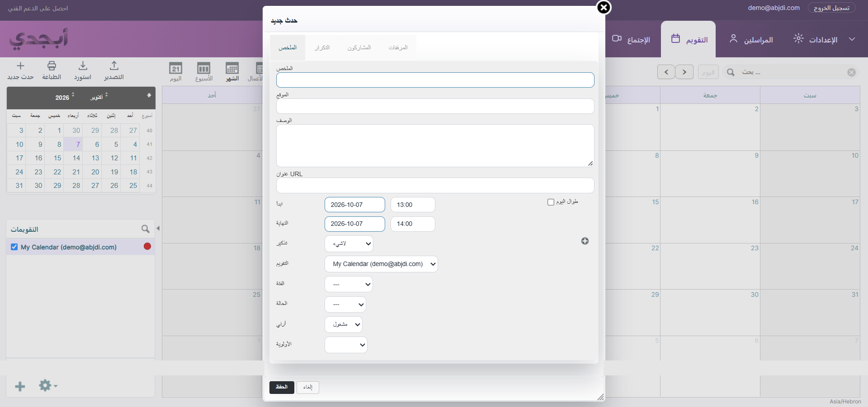Click the add calendar plus icon at bottom
This screenshot has width=868, height=407.
(20, 386)
